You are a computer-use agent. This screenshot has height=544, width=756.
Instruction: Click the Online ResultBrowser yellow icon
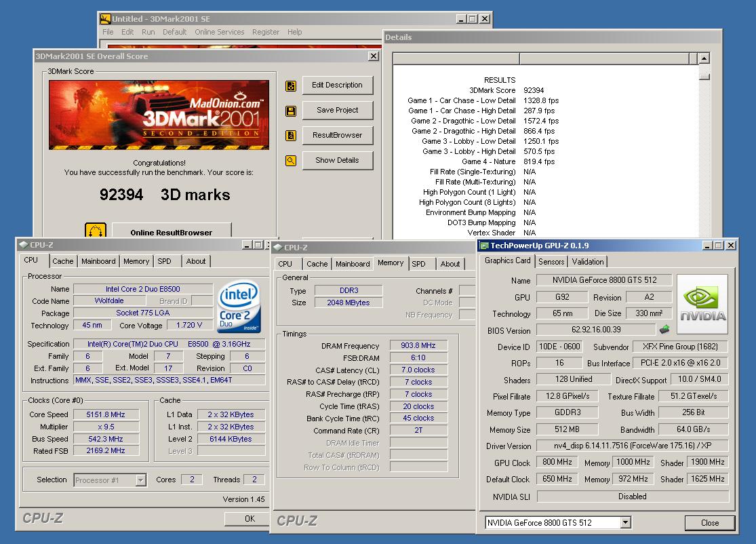point(96,231)
